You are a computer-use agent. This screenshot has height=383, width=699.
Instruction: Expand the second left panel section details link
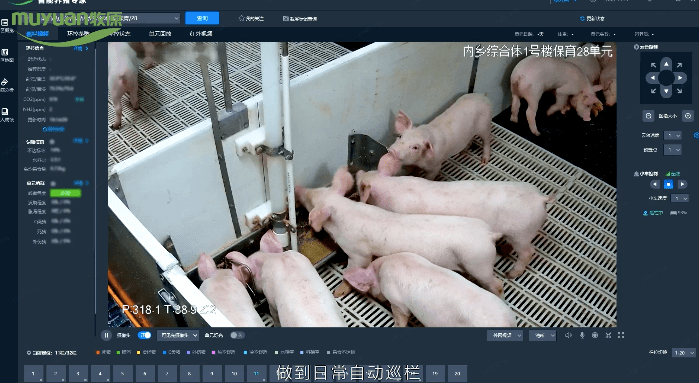click(x=81, y=141)
